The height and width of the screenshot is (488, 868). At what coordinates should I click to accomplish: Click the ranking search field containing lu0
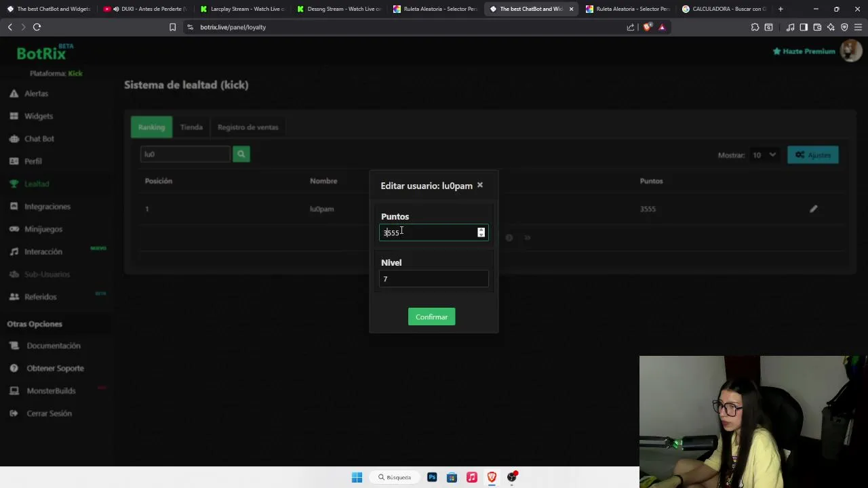click(x=186, y=155)
